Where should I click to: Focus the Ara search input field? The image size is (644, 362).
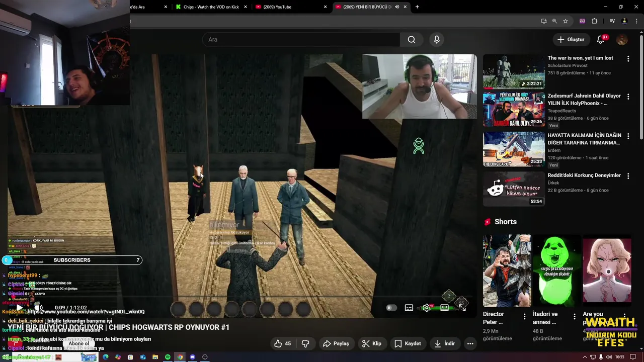pyautogui.click(x=301, y=40)
